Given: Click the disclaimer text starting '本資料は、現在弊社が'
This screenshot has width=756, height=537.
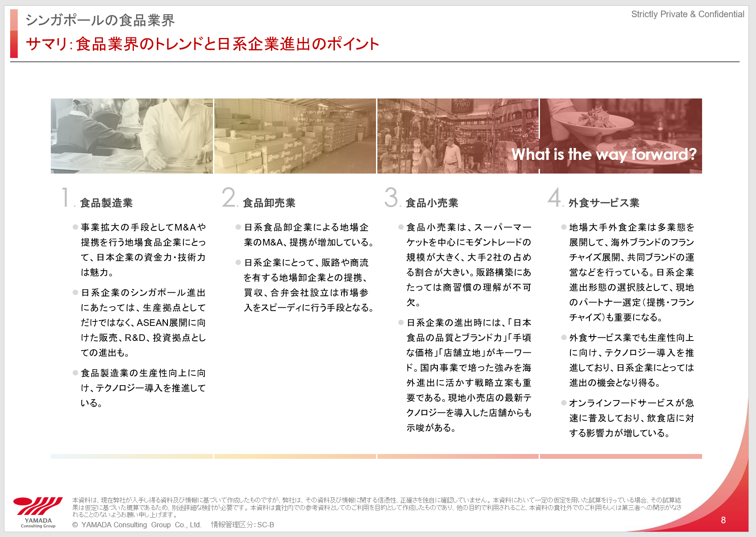Looking at the screenshot, I should (377, 507).
